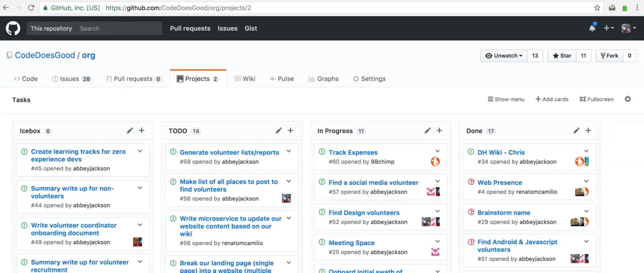This screenshot has width=644, height=273.
Task: Open the org repository link
Action: point(89,55)
